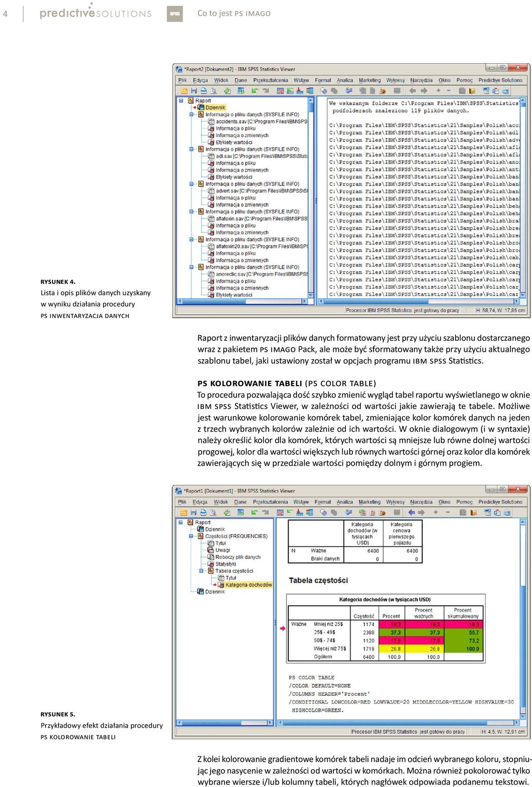Click Open icon in Raport2 window toolbar
532x787 pixels.
click(x=184, y=90)
